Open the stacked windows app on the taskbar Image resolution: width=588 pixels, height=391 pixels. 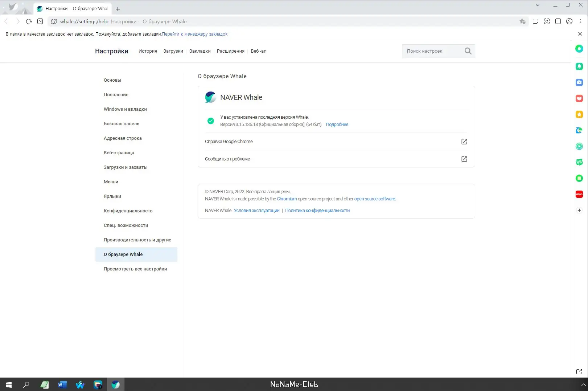pos(98,384)
